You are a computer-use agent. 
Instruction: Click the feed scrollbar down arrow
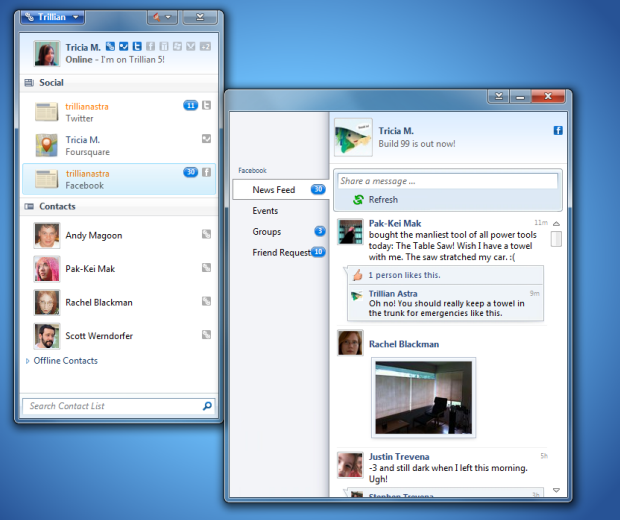[x=556, y=490]
